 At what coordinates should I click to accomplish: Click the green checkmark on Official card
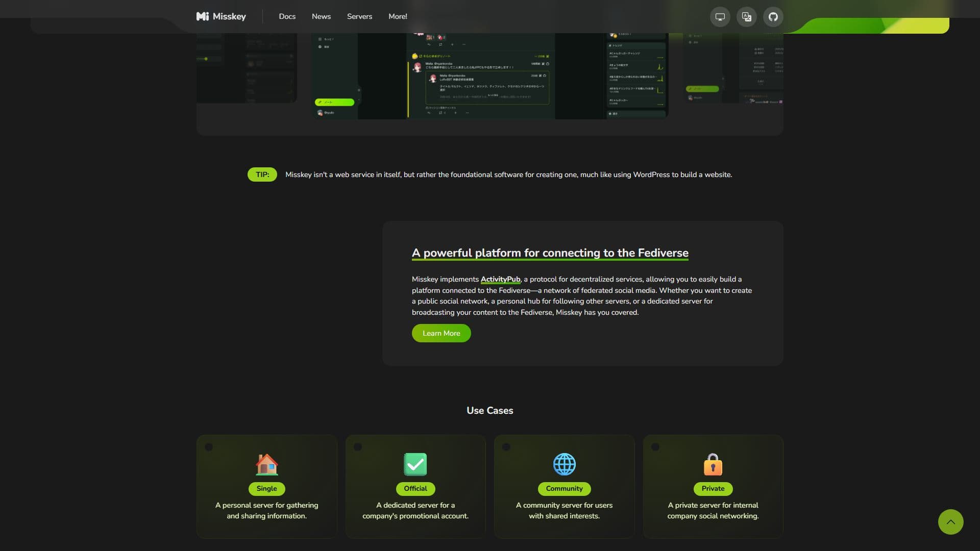coord(415,464)
